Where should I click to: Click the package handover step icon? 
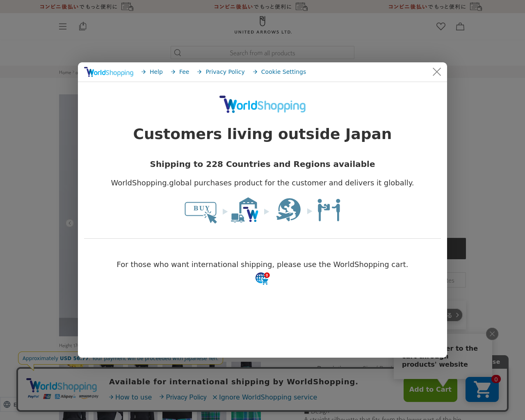point(329,210)
